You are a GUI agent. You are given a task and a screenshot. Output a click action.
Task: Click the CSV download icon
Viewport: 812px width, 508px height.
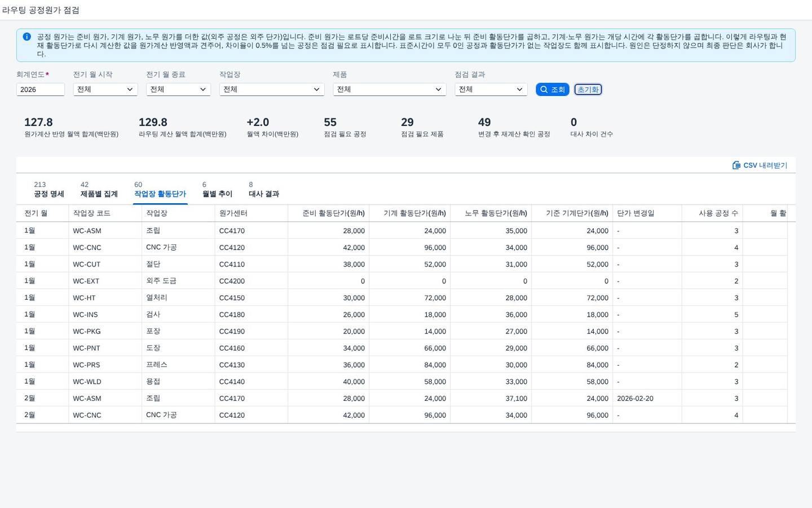click(736, 165)
